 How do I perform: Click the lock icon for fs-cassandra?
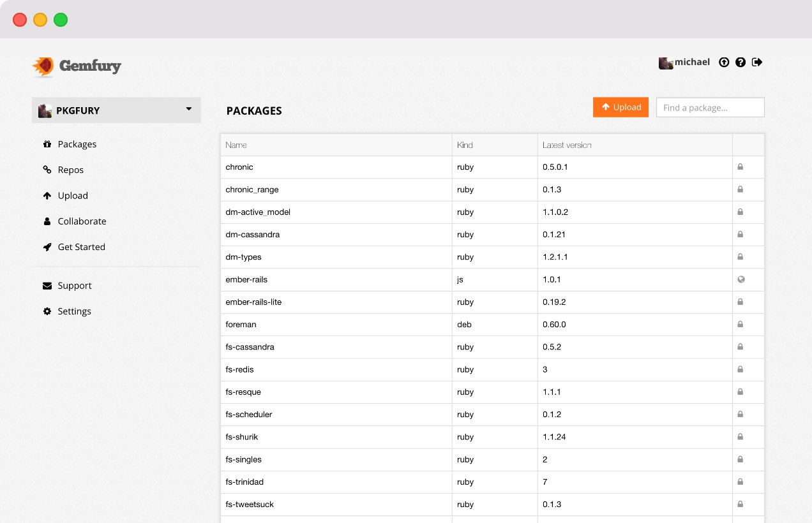(x=741, y=347)
